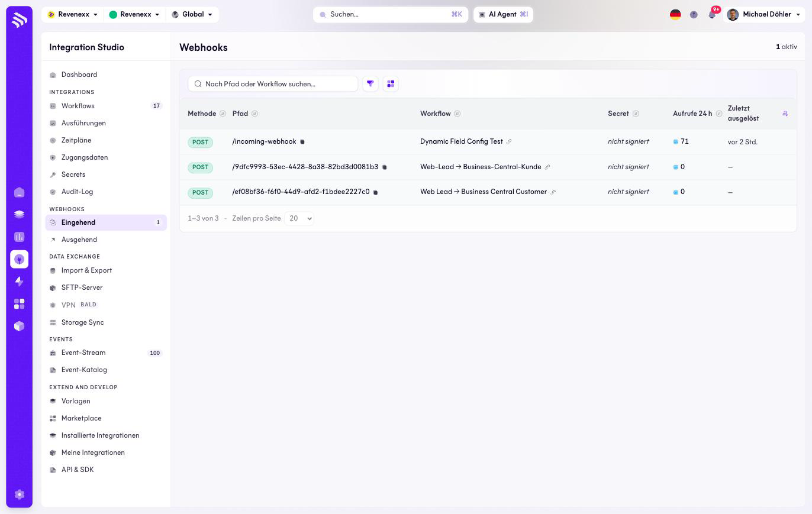
Task: Open the Web Lead → Business Central Customer workflow
Action: point(484,192)
